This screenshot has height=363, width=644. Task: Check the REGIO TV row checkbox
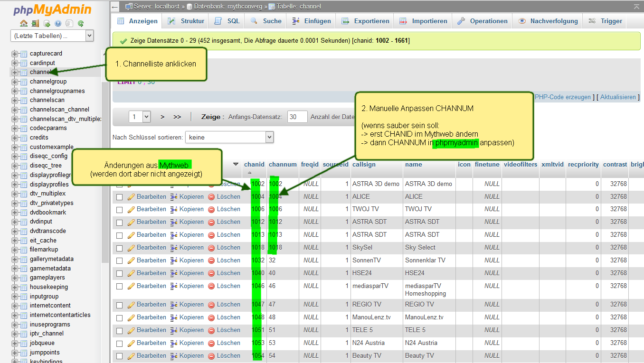click(120, 305)
